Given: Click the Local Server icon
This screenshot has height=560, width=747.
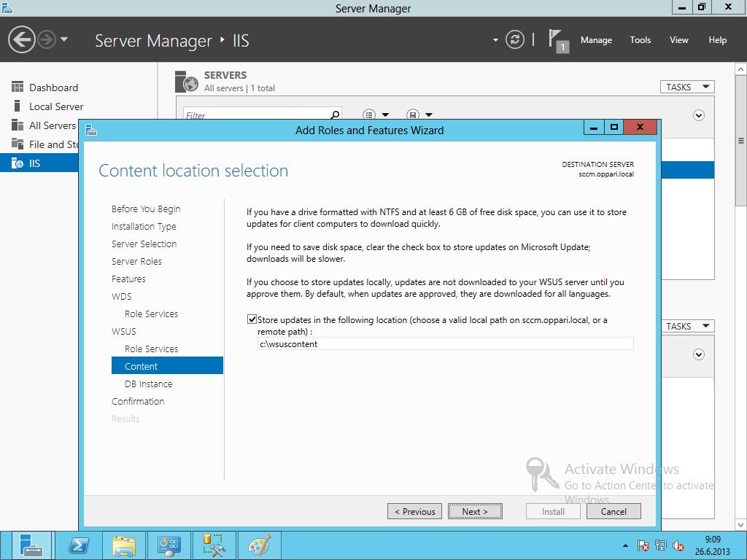Looking at the screenshot, I should coord(18,106).
